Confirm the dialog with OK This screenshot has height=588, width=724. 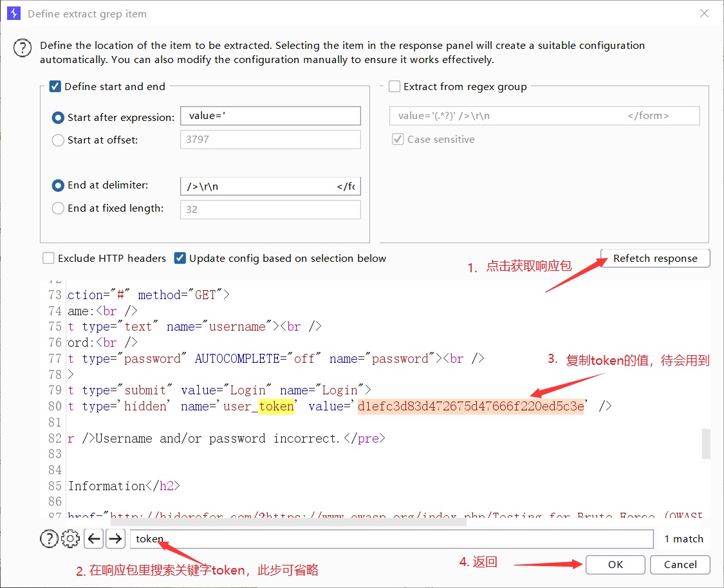click(x=615, y=564)
